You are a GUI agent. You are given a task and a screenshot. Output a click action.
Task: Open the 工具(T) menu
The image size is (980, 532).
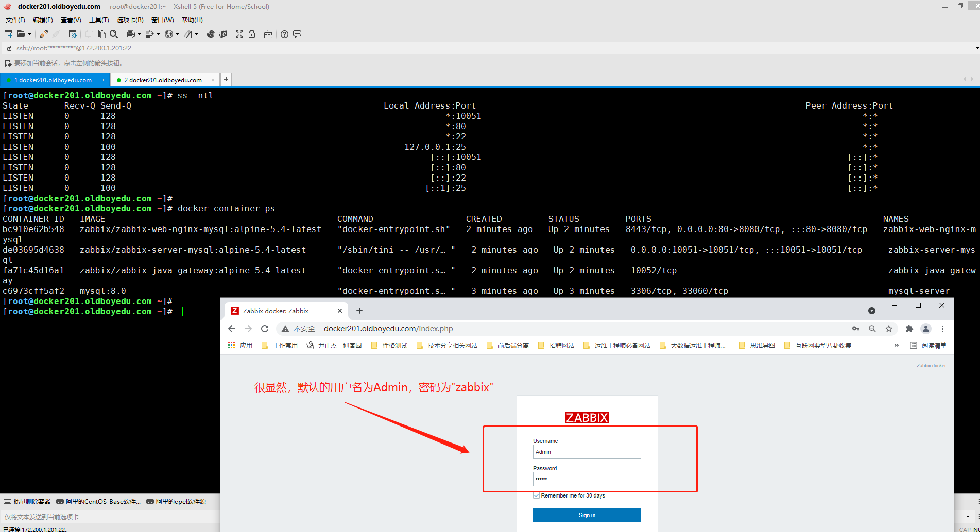tap(99, 20)
